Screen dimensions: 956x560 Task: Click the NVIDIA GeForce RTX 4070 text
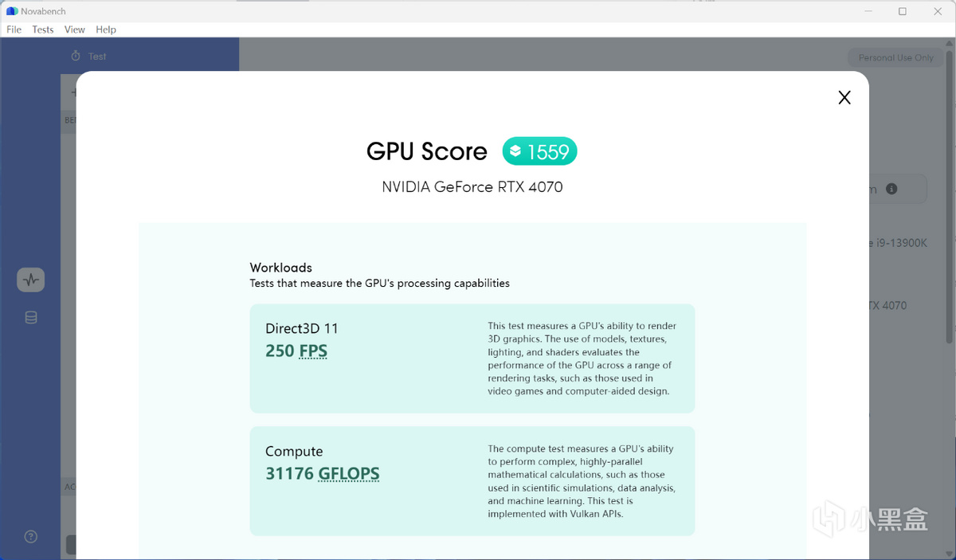(x=472, y=187)
